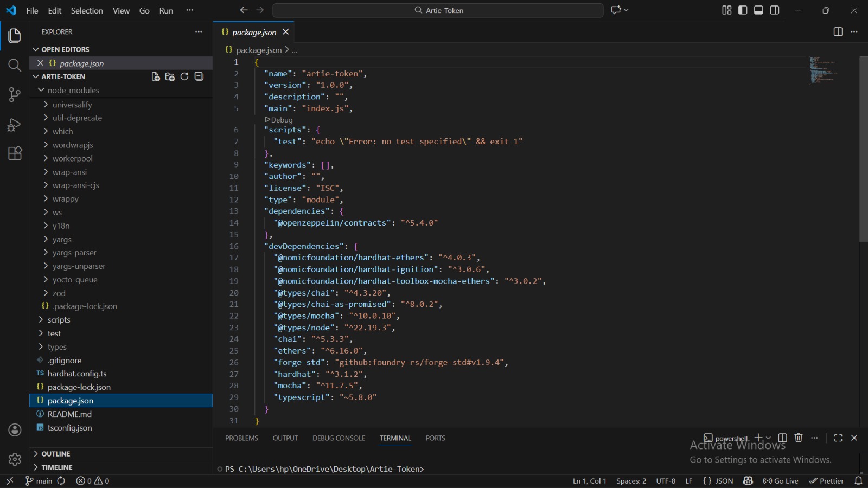Kill the terminal with trash icon

(x=799, y=438)
